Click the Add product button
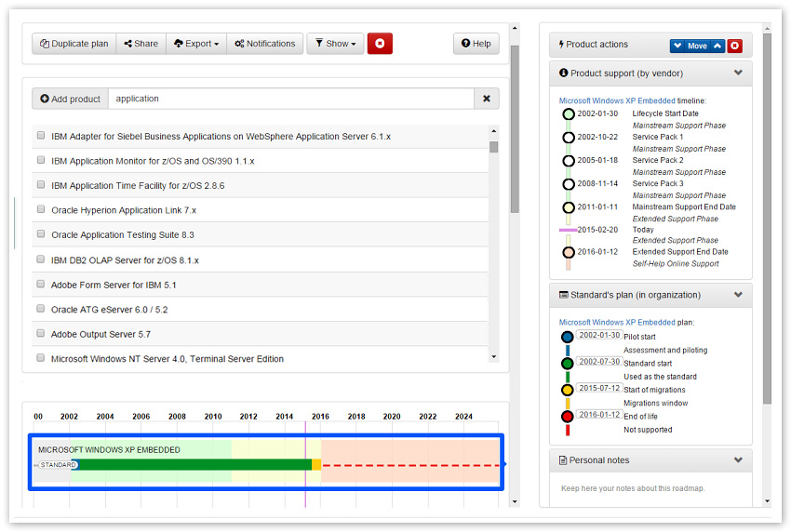Viewport: 791px width, 532px height. tap(71, 99)
